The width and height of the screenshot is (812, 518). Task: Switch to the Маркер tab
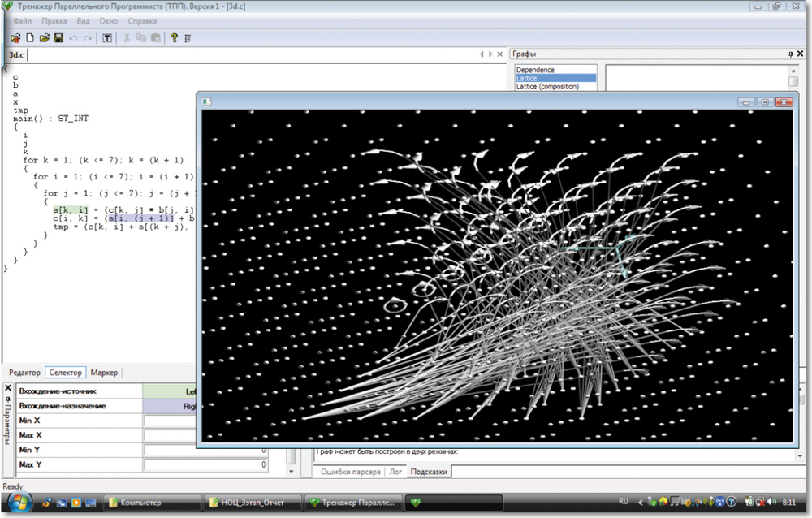click(x=104, y=373)
